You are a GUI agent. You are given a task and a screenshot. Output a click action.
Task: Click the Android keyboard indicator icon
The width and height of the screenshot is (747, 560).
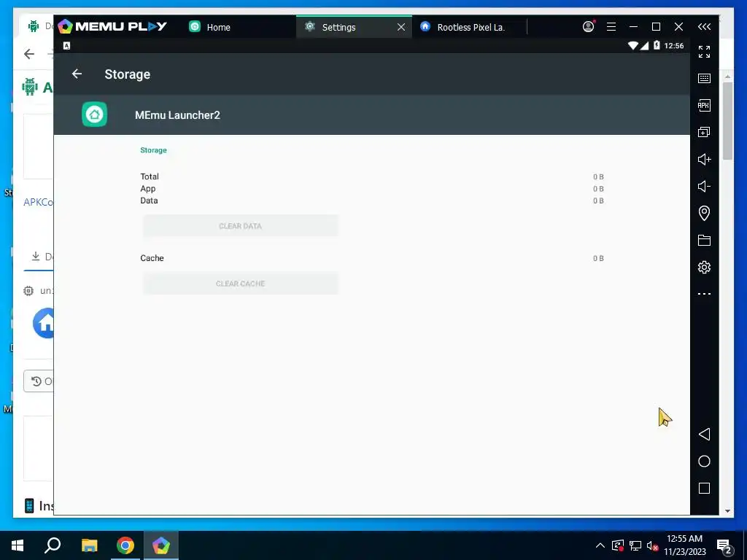66,46
